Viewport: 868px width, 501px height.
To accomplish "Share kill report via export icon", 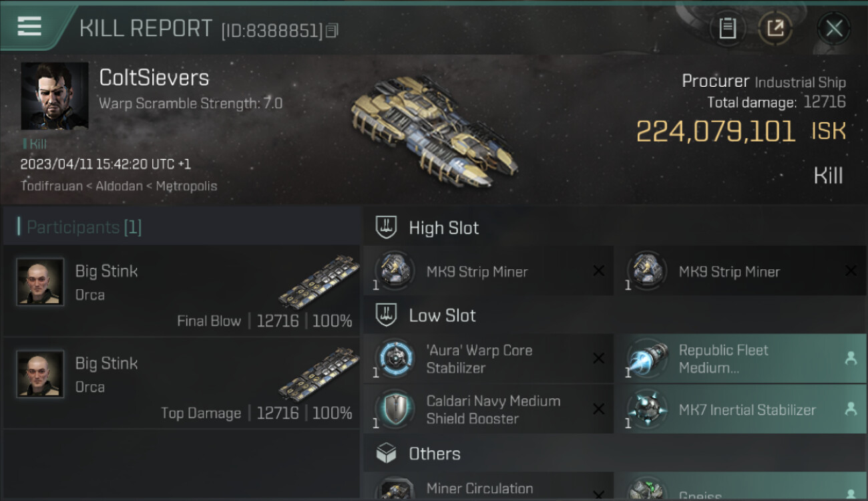I will (x=775, y=28).
